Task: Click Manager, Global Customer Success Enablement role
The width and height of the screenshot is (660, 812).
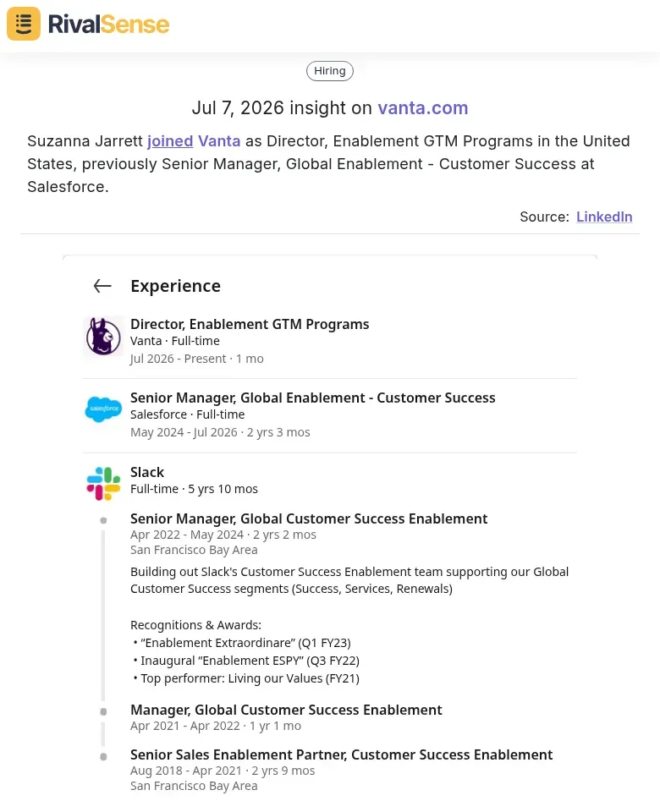Action: click(286, 710)
